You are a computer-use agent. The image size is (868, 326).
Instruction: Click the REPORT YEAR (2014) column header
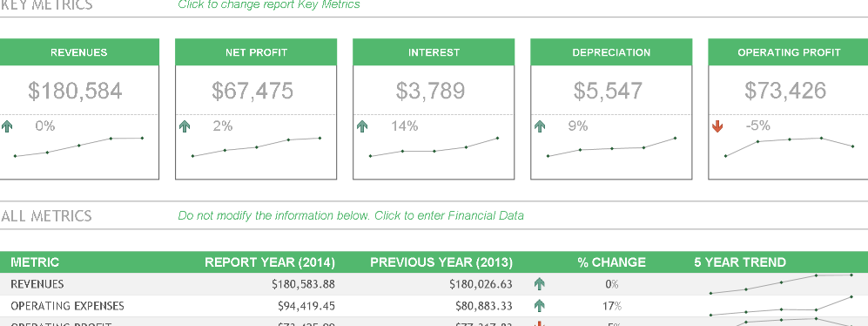pos(270,262)
